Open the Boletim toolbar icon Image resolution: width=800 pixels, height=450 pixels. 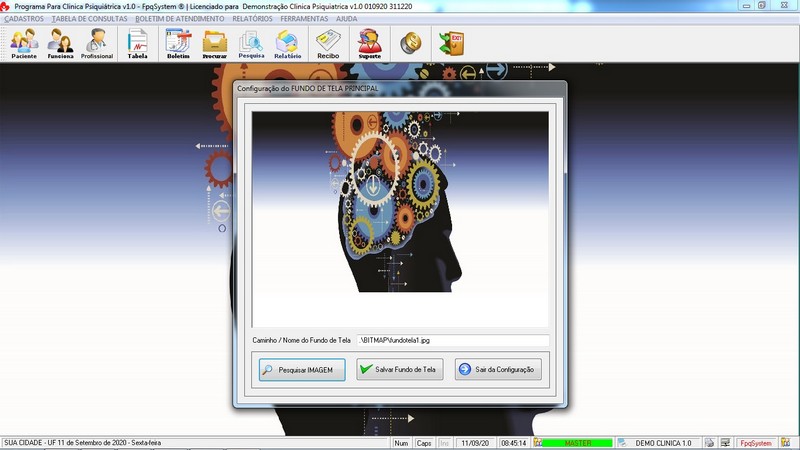pyautogui.click(x=178, y=44)
